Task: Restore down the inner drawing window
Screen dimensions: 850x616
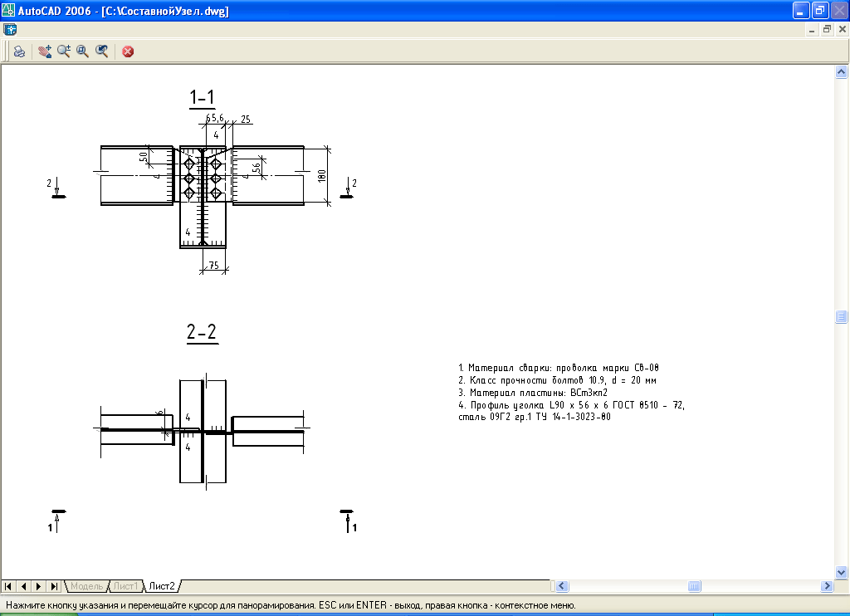Action: click(x=827, y=29)
